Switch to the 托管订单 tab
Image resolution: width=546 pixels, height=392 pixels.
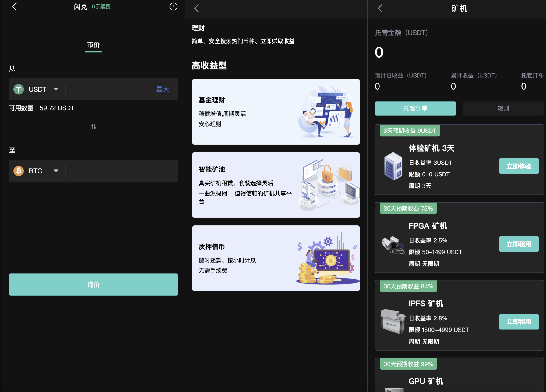tap(415, 108)
